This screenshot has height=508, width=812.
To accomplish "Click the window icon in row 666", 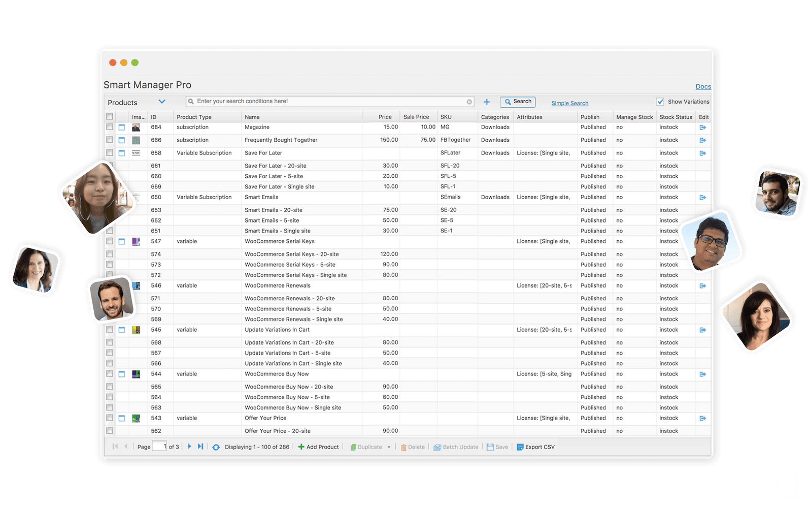I will pos(122,140).
